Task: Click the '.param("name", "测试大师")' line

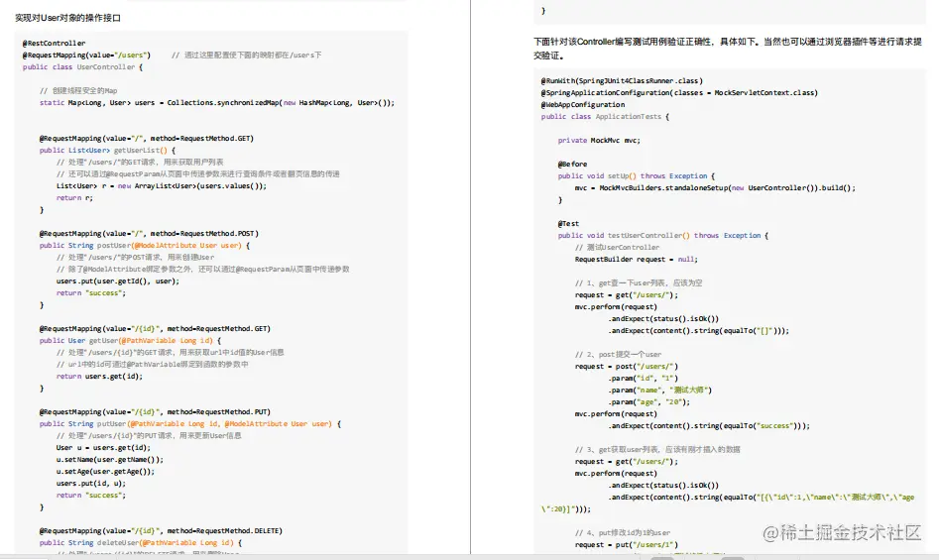Action: tap(660, 391)
